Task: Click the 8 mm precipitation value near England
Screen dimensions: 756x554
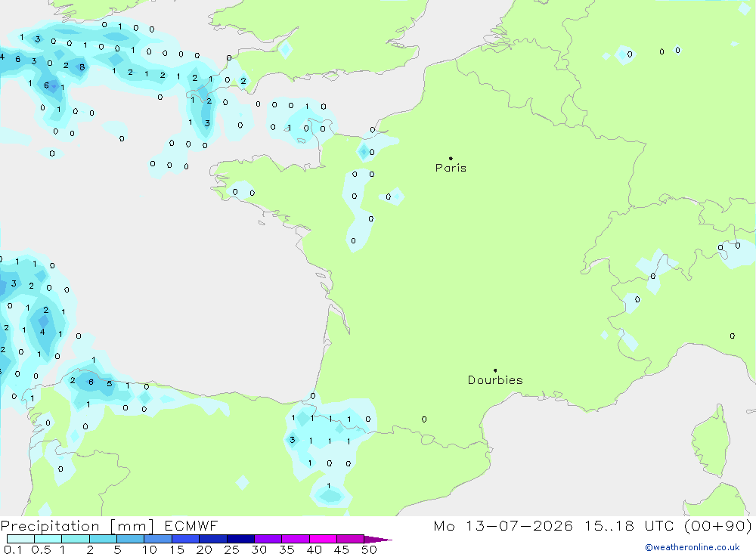Action: (x=82, y=67)
